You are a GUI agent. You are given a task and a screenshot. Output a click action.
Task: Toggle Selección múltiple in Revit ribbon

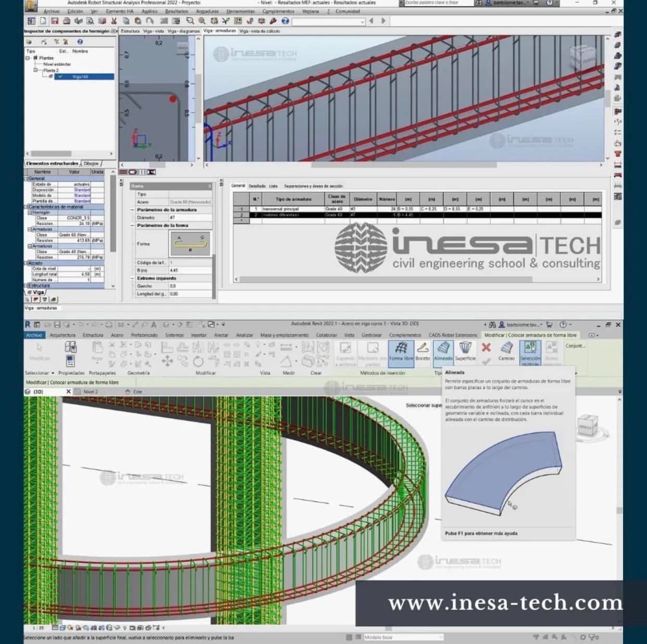[x=530, y=353]
